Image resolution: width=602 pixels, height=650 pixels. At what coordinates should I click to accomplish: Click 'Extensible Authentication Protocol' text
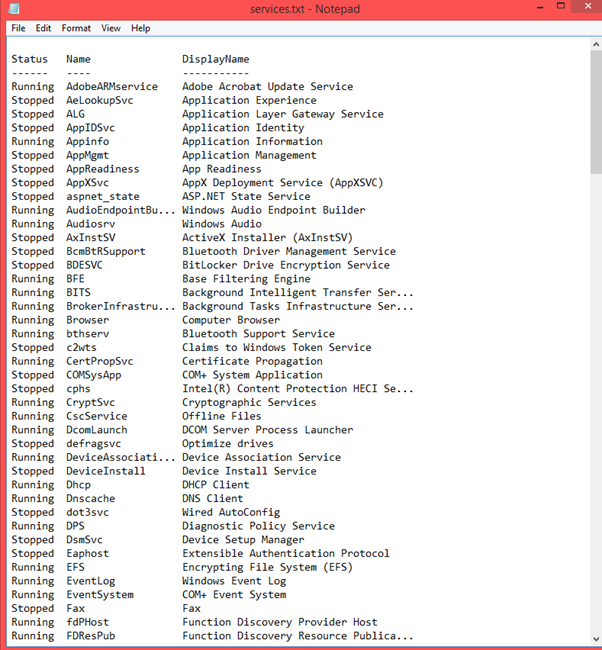pos(286,553)
